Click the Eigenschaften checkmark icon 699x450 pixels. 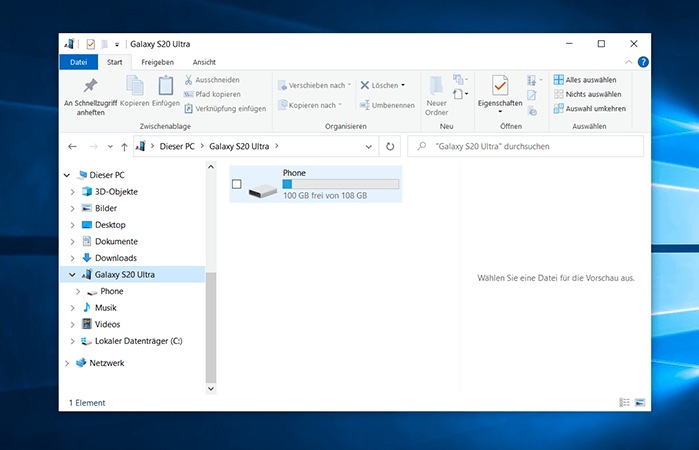500,85
